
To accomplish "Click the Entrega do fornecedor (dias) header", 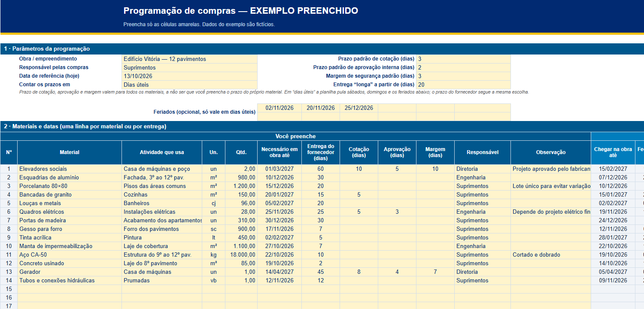I will point(321,152).
